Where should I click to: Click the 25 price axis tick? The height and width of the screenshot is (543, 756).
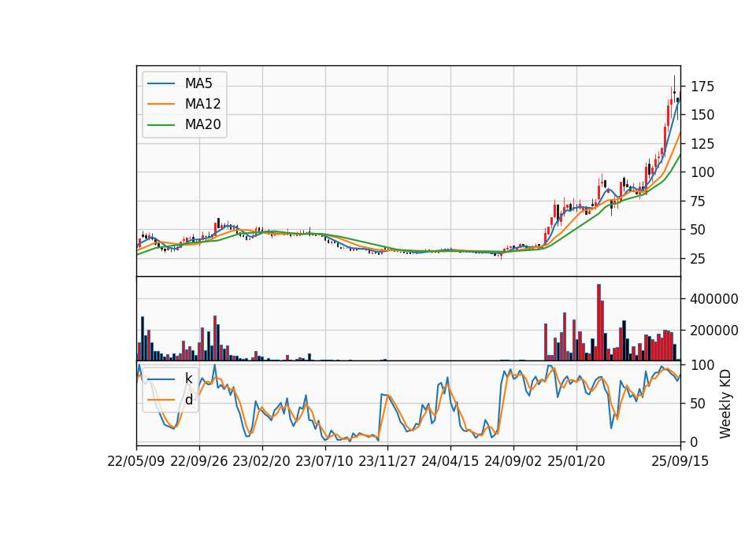(x=699, y=259)
